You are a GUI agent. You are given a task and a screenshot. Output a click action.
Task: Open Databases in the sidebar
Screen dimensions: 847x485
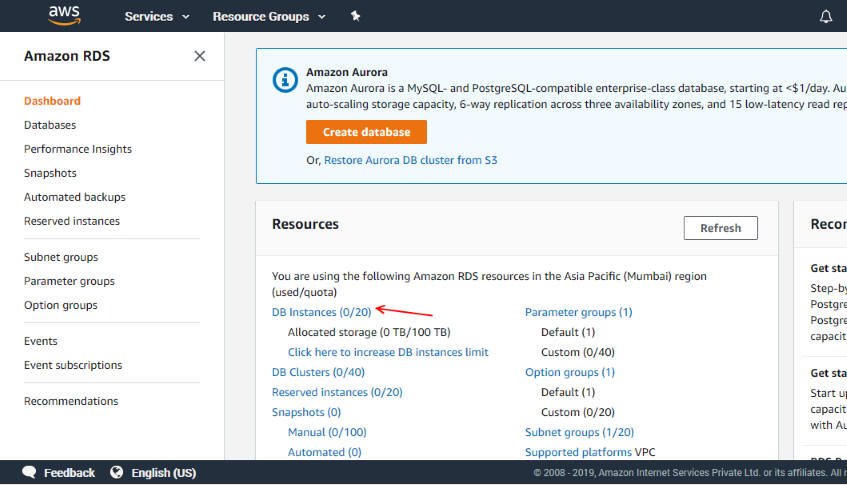(50, 125)
